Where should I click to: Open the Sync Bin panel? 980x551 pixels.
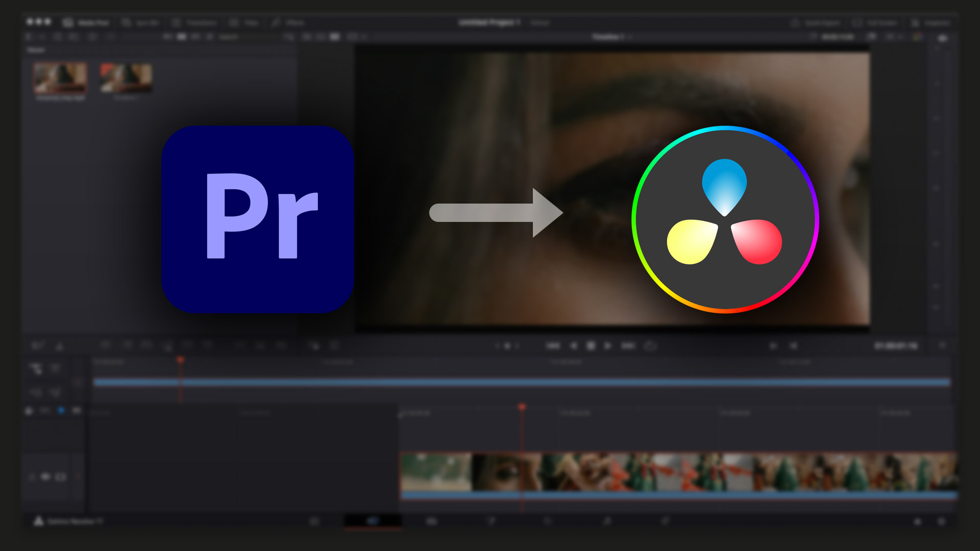pyautogui.click(x=140, y=22)
